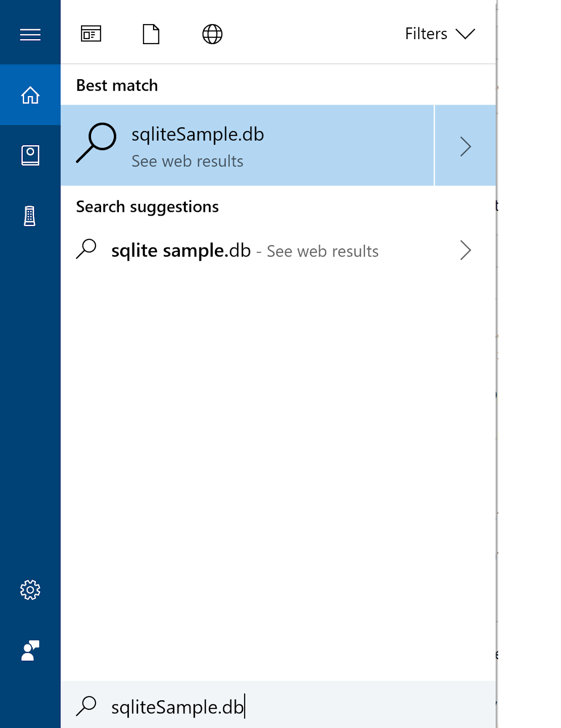Expand the hamburger menu in sidebar
This screenshot has width=561, height=728.
pyautogui.click(x=30, y=35)
